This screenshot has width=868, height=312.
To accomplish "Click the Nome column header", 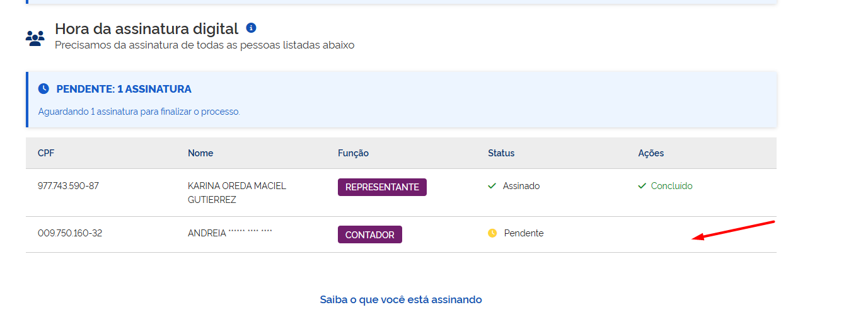I will [200, 153].
